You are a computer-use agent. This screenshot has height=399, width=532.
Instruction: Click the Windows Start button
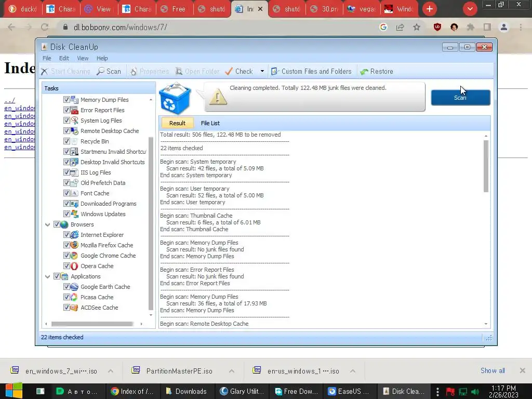coord(14,391)
